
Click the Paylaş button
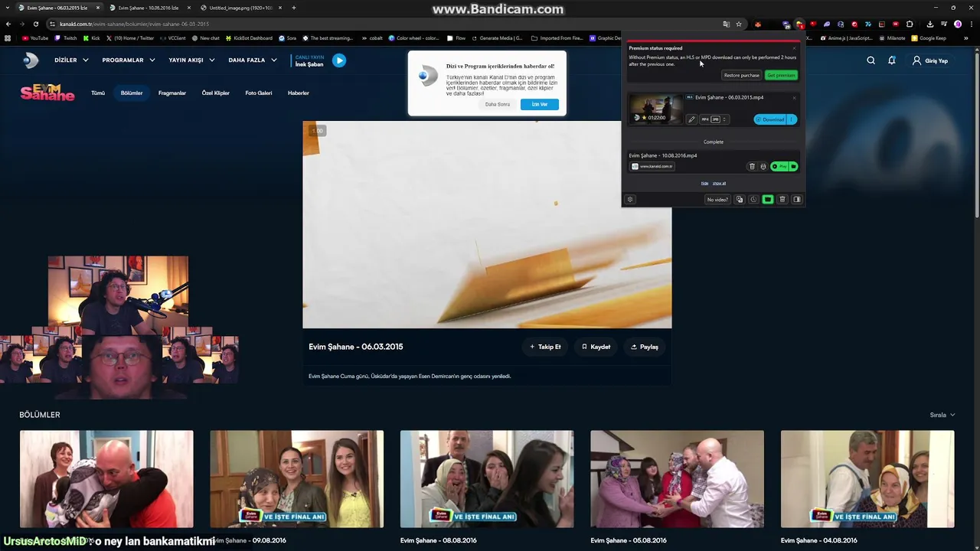pos(645,347)
